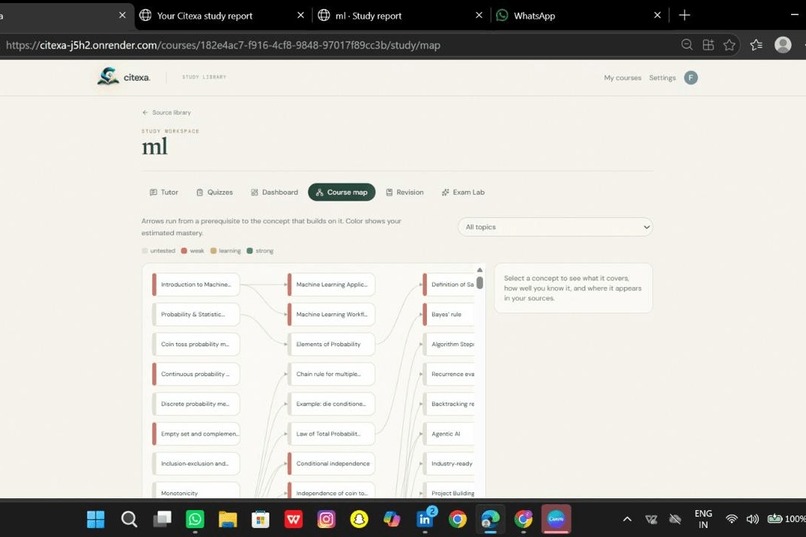Open Task View on the taskbar
This screenshot has width=806, height=537.
pos(162,519)
